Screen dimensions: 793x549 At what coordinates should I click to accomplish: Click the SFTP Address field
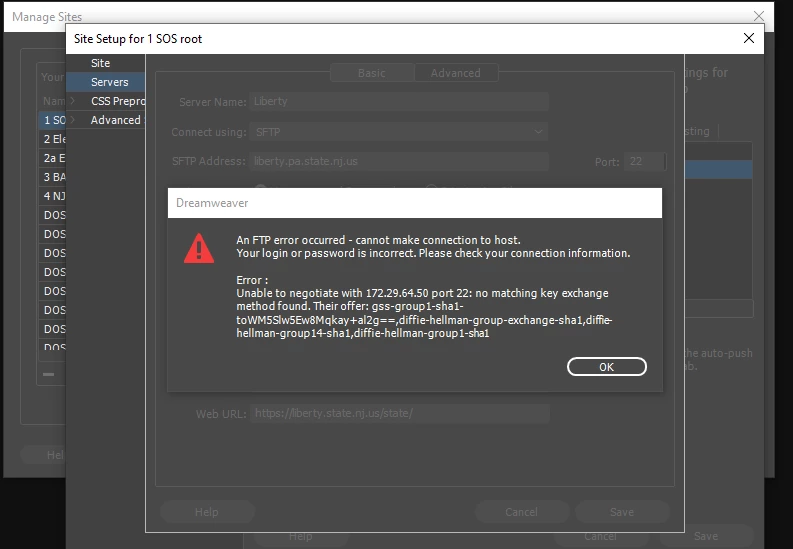[x=399, y=161]
